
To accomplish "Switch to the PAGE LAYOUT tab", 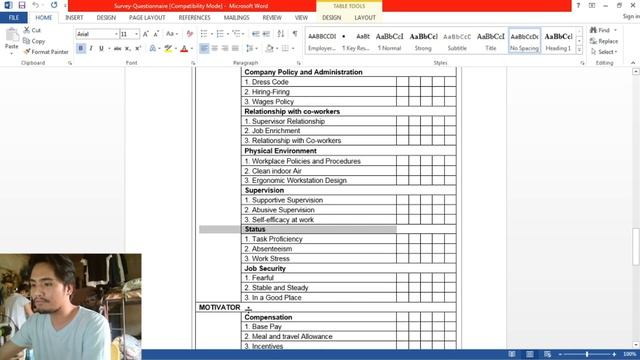I will (x=147, y=18).
